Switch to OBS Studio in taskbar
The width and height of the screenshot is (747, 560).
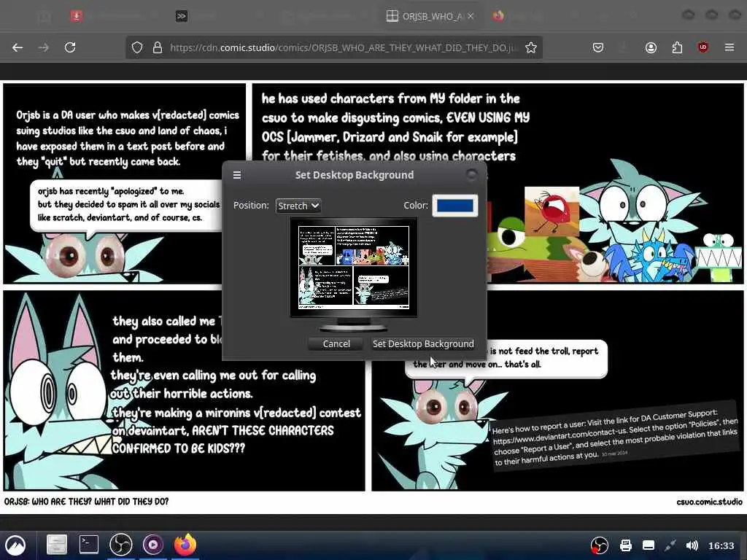[121, 545]
